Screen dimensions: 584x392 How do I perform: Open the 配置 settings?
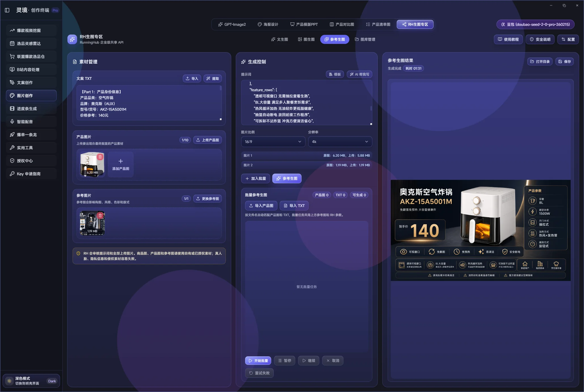[x=568, y=39]
